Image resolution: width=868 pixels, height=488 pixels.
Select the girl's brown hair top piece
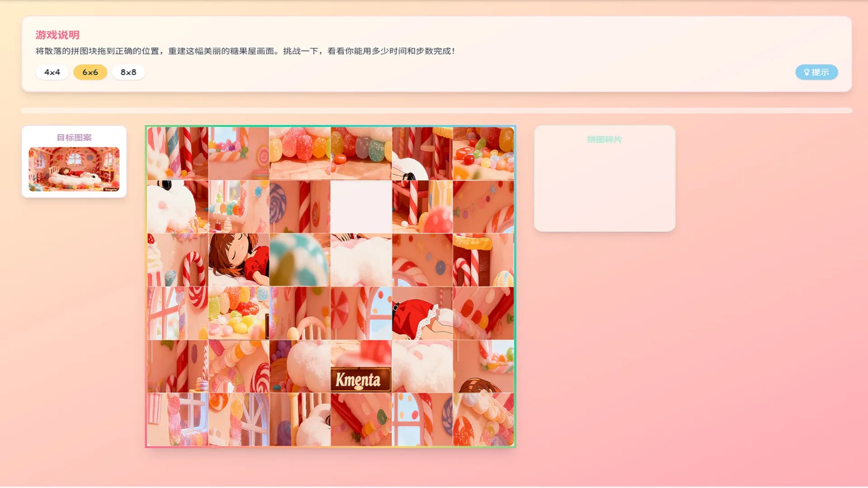pyautogui.click(x=483, y=366)
